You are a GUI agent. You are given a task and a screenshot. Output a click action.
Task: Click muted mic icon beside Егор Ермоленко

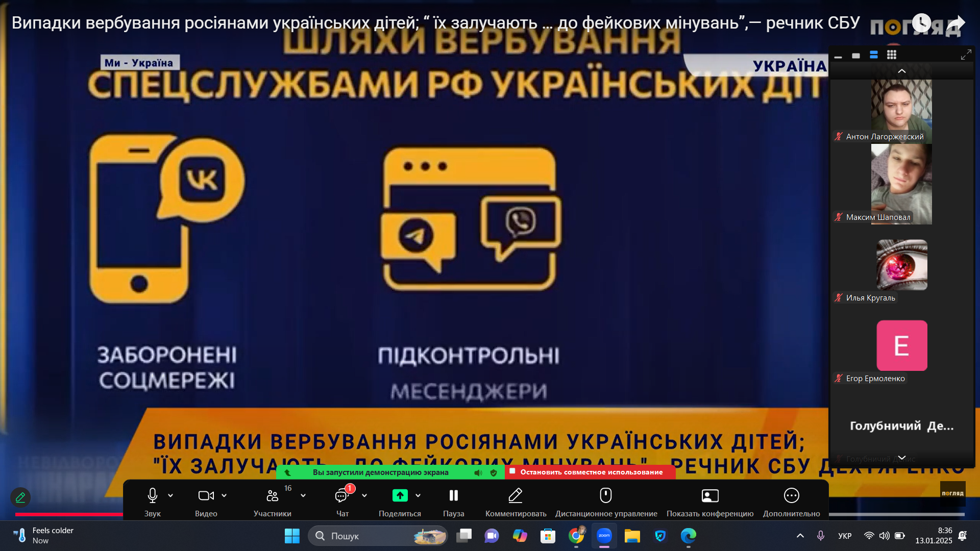click(x=839, y=378)
